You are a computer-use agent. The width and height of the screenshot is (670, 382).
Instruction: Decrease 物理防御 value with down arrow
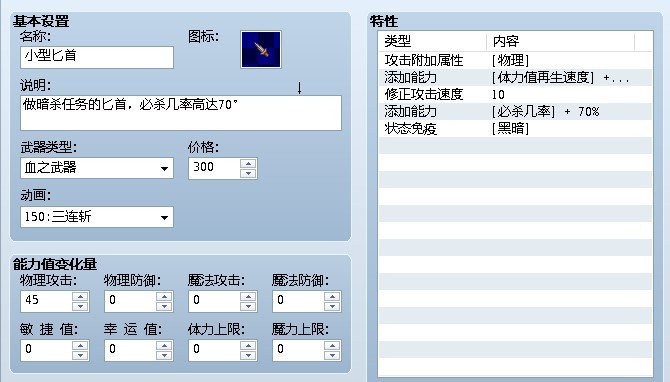[x=164, y=306]
